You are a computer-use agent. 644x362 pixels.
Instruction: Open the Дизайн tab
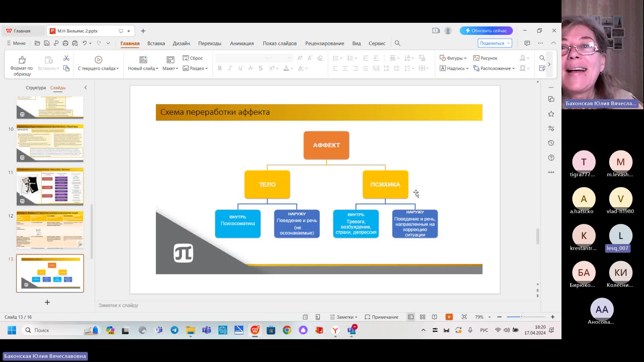coord(181,43)
